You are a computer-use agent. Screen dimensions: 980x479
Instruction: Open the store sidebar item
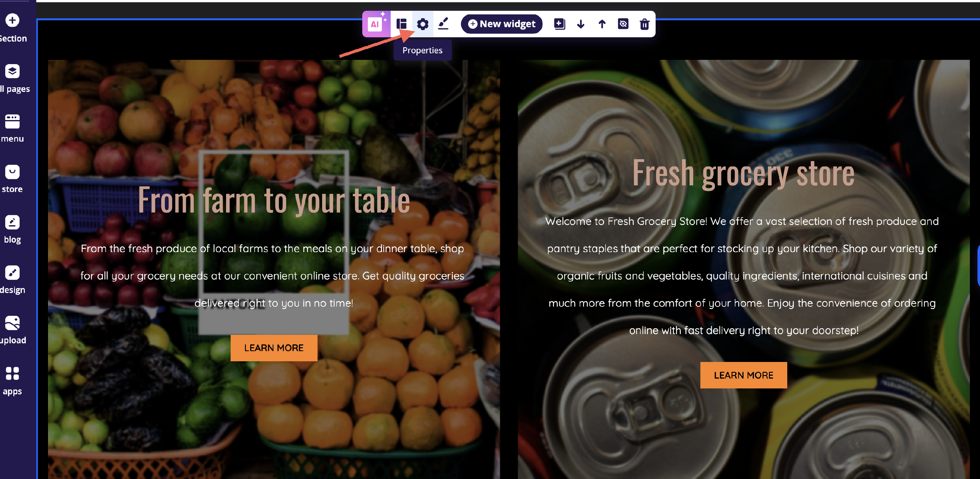[x=12, y=179]
